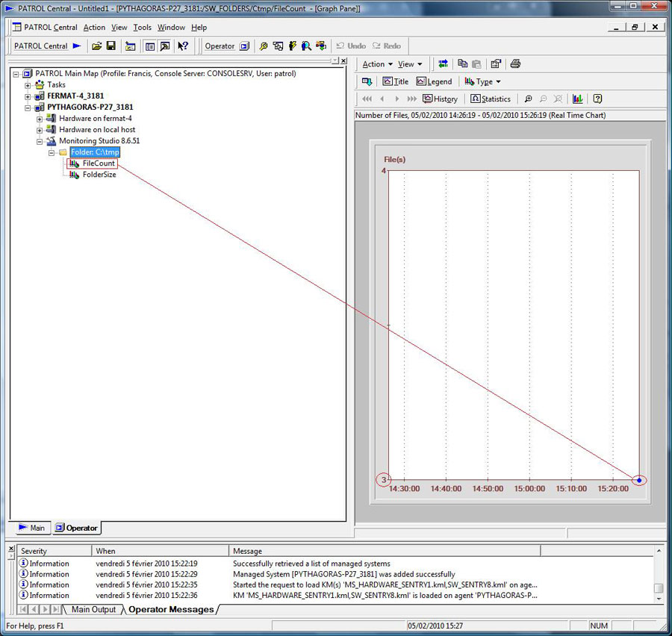Toggle the chart Title display
This screenshot has height=636, width=672.
point(396,81)
